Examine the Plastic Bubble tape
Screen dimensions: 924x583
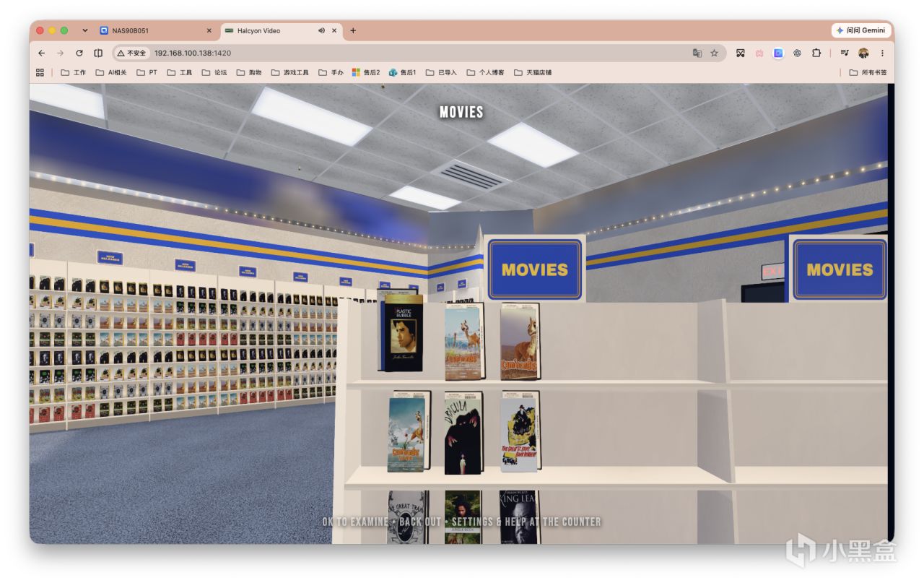pos(403,334)
